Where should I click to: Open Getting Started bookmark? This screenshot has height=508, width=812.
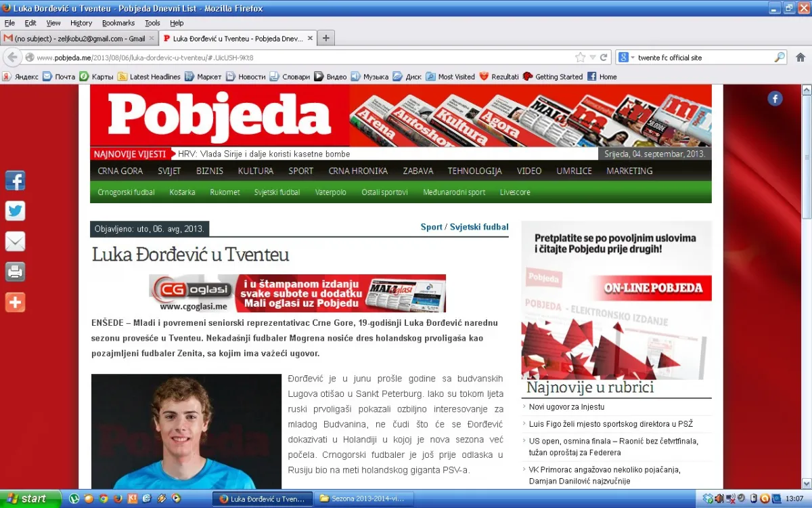[553, 77]
